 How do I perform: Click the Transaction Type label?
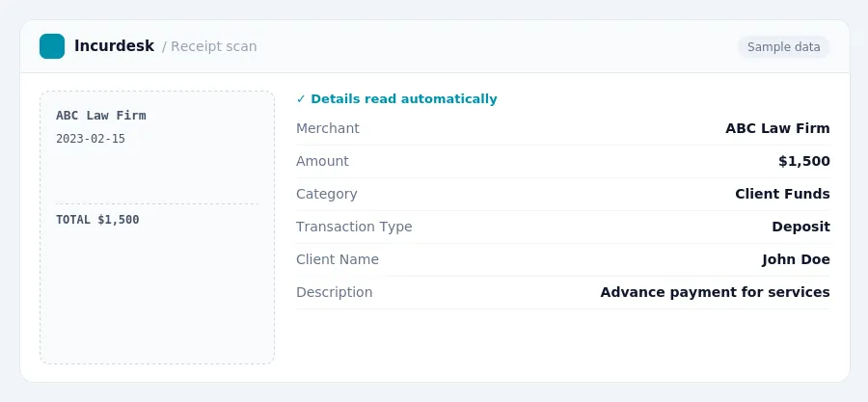click(354, 227)
